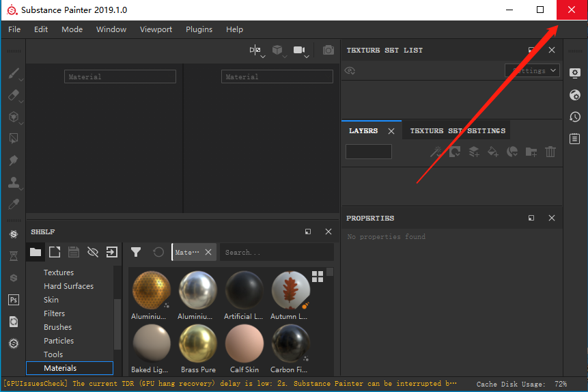The width and height of the screenshot is (588, 392).
Task: Select the Projection tool
Action: (x=14, y=117)
